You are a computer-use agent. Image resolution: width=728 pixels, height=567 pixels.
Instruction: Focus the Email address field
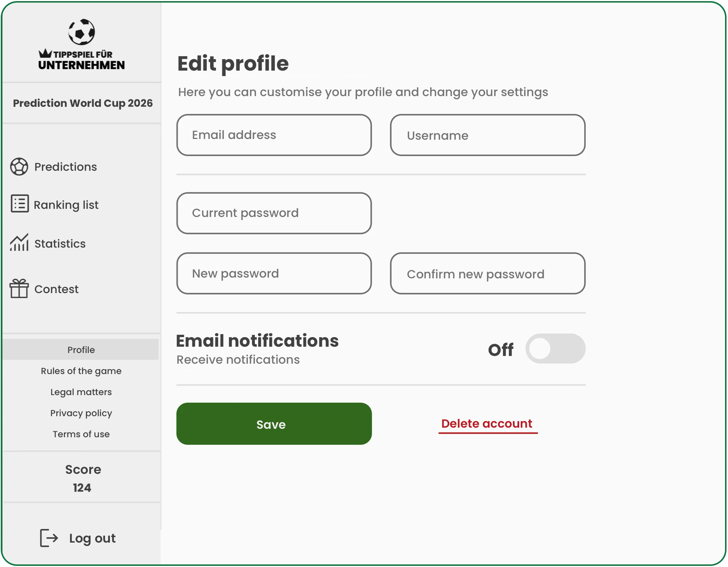[274, 135]
